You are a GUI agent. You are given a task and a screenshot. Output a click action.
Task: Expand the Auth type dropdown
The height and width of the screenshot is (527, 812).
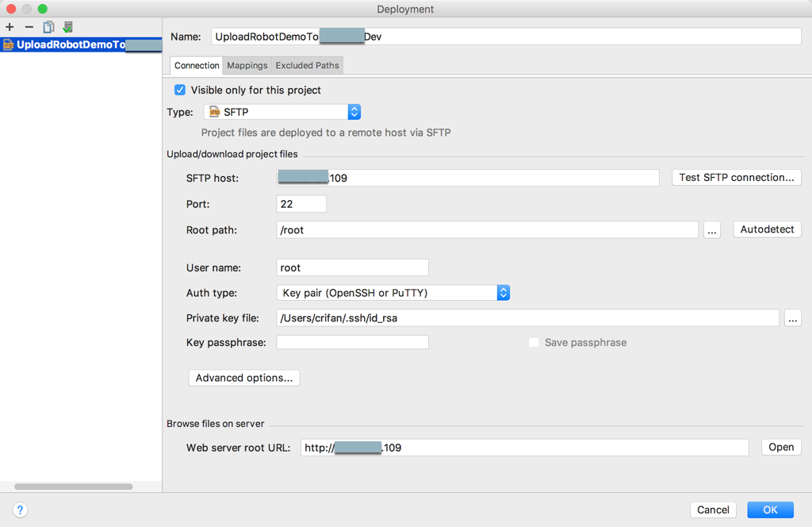[393, 293]
